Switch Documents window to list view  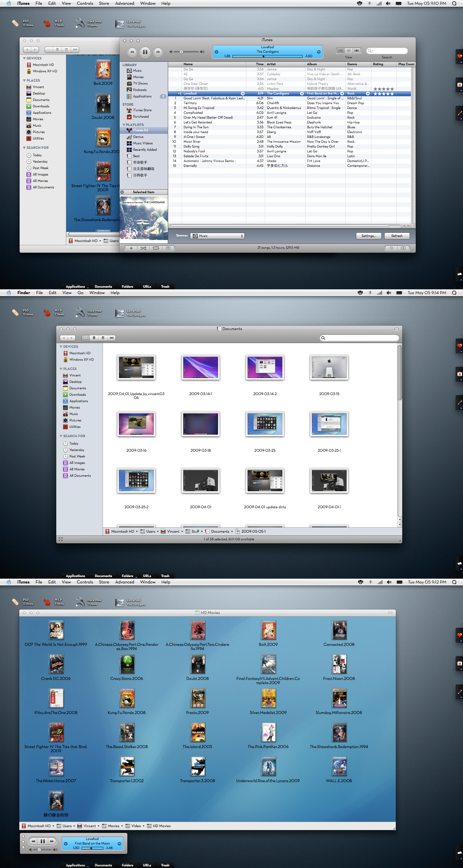[x=94, y=338]
